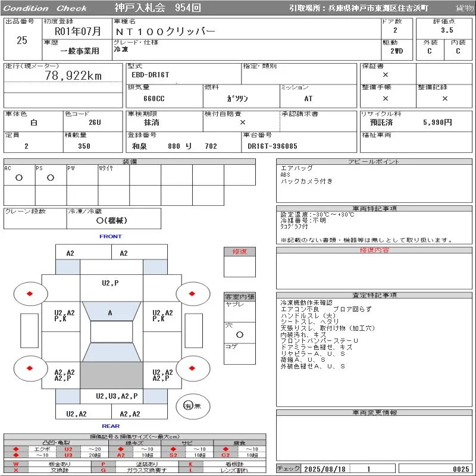Click the transmission value AT
Viewport: 476px width, 476px height.
tap(308, 99)
